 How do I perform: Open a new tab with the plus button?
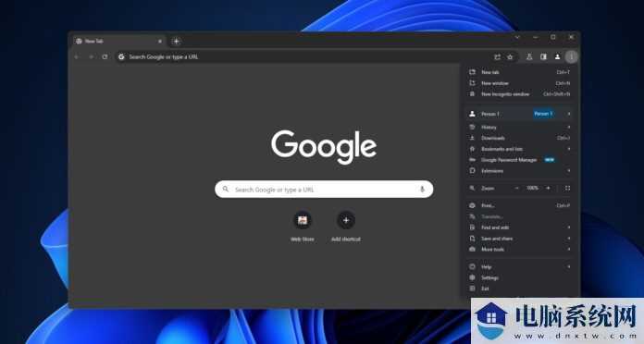[176, 41]
